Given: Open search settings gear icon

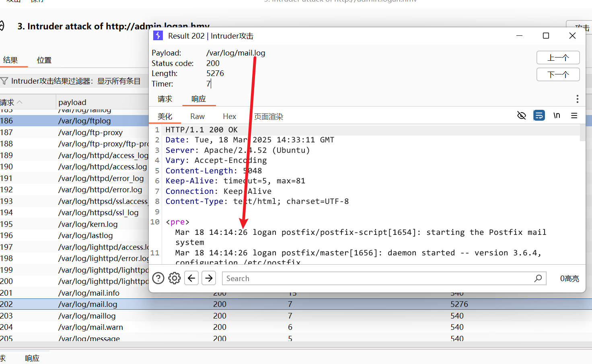Looking at the screenshot, I should pyautogui.click(x=175, y=278).
